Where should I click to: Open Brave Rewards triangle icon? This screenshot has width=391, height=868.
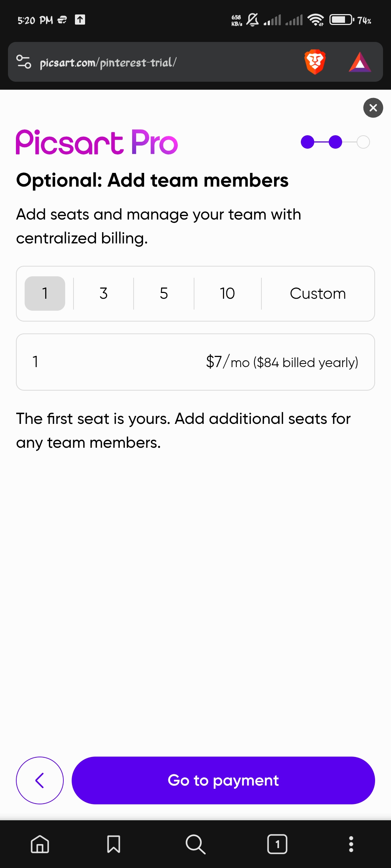click(x=360, y=62)
